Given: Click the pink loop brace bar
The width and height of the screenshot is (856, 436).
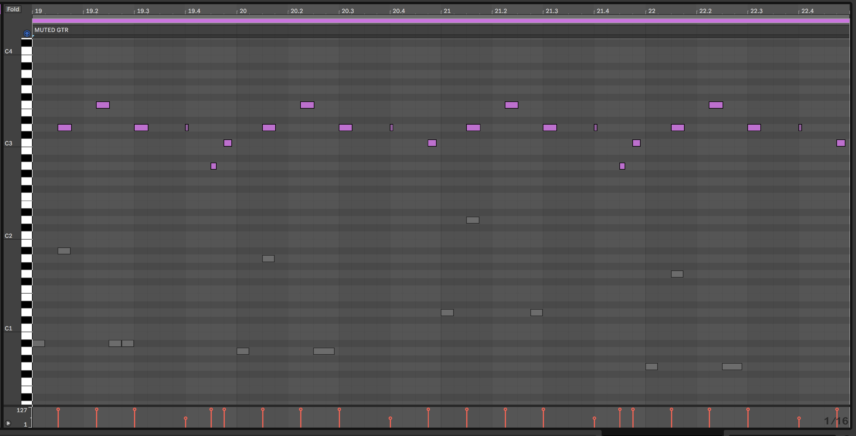Looking at the screenshot, I should point(440,20).
